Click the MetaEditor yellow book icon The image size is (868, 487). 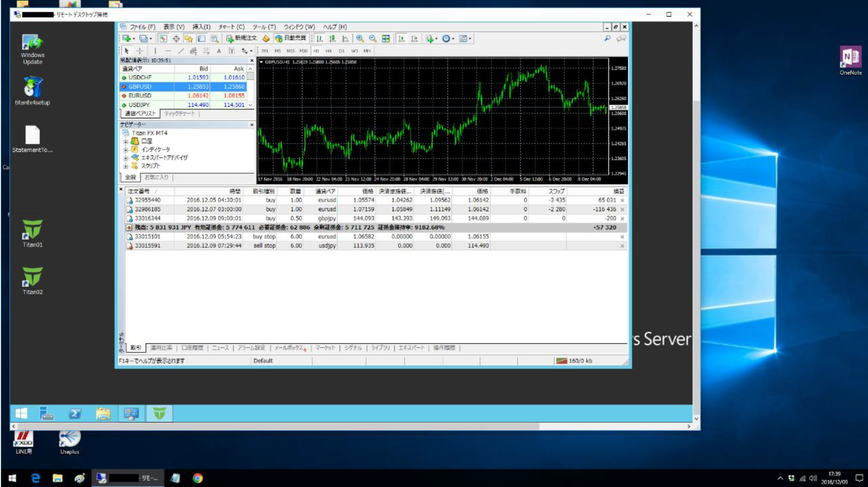pos(266,38)
